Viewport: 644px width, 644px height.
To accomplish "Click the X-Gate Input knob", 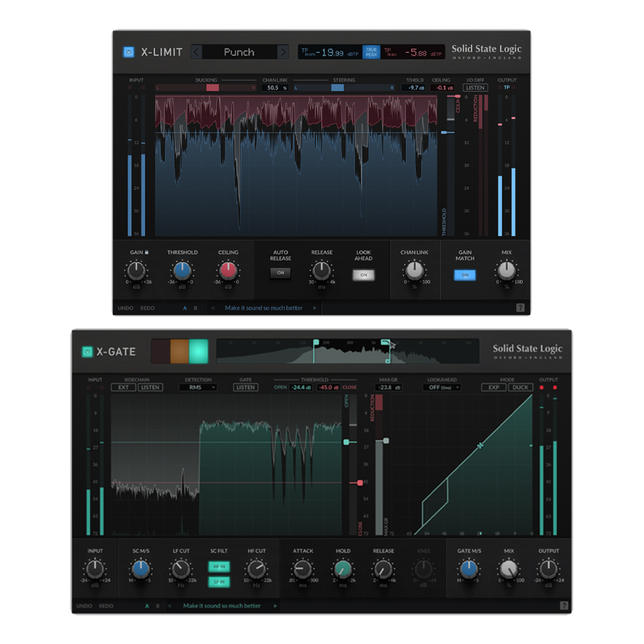I will tap(95, 569).
